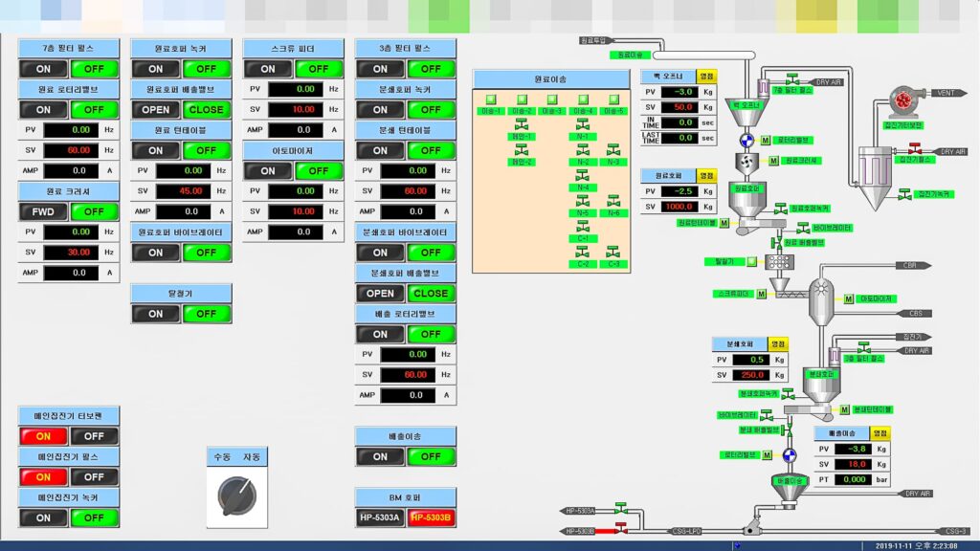Toggle the 이송-1 indicator checkbox
Image resolution: width=980 pixels, height=551 pixels.
490,99
